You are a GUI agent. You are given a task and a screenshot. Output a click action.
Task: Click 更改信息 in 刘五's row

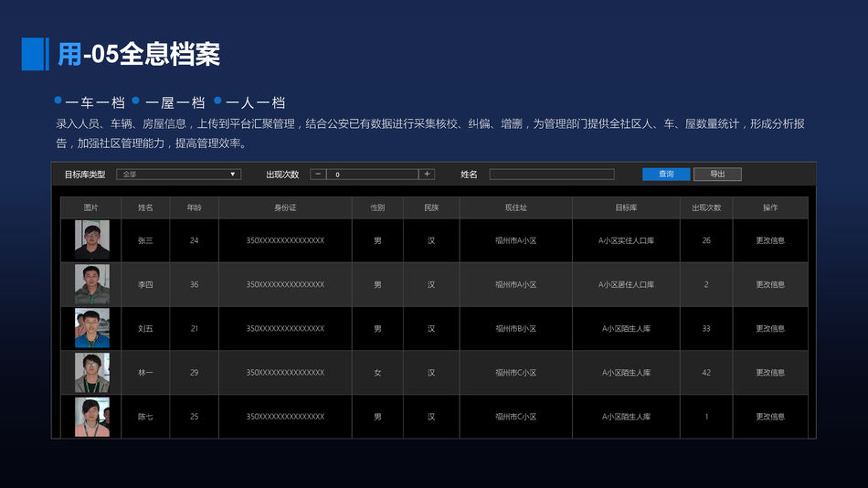tap(769, 328)
